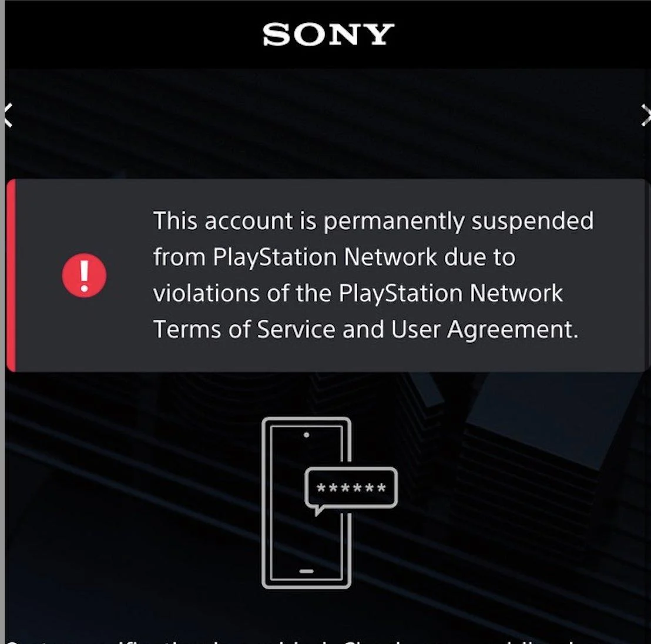Click the empty banner space below the alert icon
The width and height of the screenshot is (651, 644).
point(84,335)
